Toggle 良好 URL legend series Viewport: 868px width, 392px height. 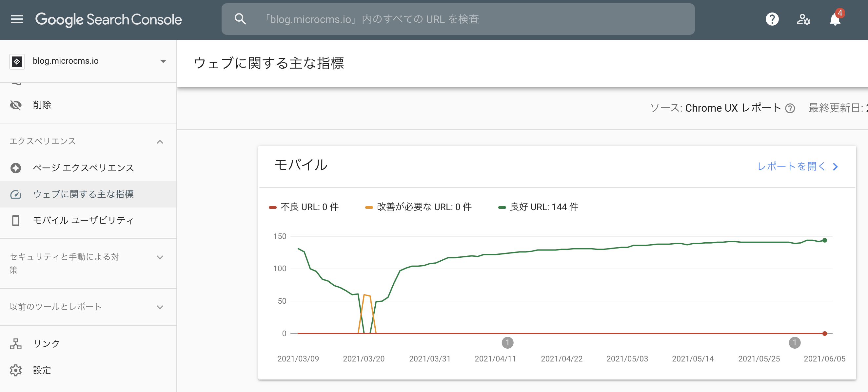(538, 207)
